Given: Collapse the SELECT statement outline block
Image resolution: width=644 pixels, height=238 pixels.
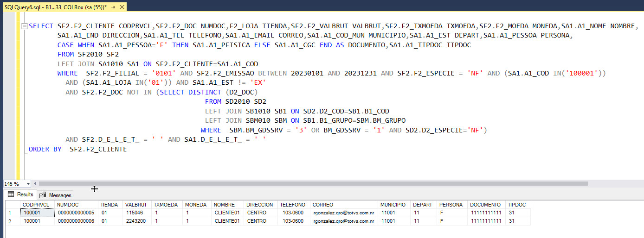Looking at the screenshot, I should click(24, 26).
